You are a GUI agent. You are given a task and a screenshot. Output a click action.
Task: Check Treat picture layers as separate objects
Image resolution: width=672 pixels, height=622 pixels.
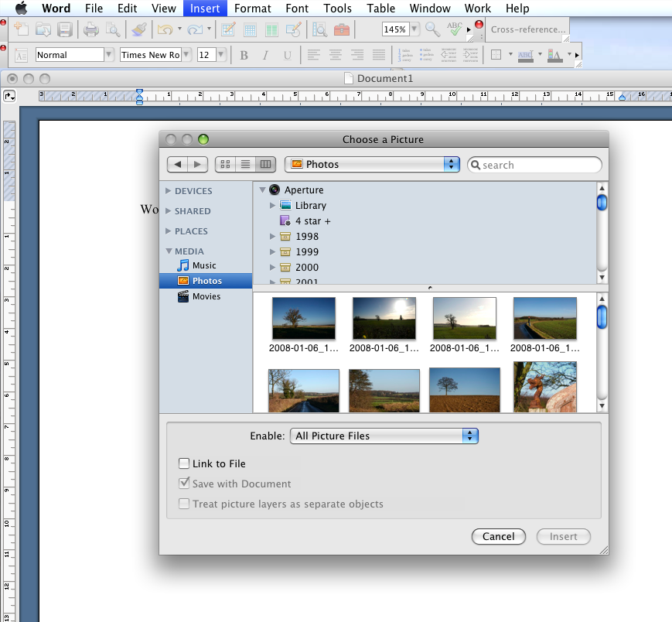184,504
